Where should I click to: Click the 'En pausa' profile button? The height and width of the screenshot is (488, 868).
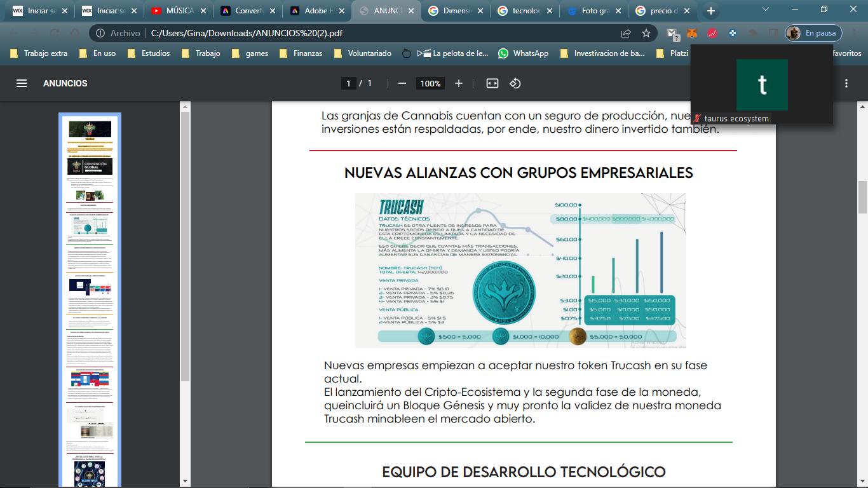tap(814, 33)
